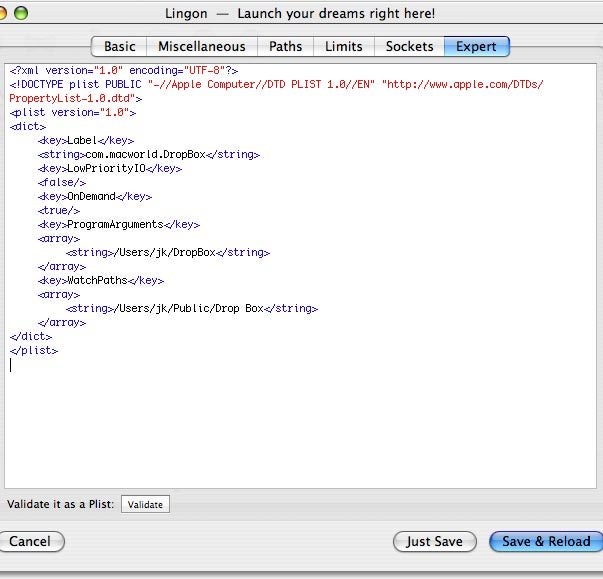This screenshot has width=603, height=579.
Task: Click the green zoom window button
Action: 21,13
